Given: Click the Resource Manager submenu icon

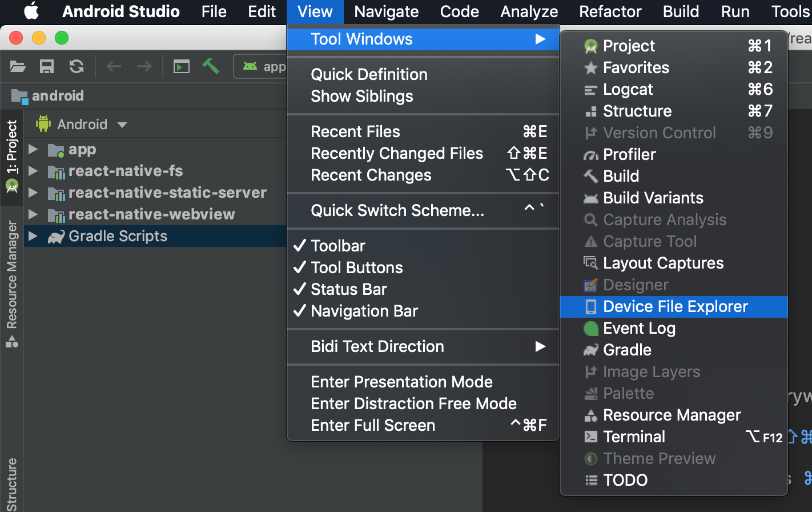Looking at the screenshot, I should click(x=590, y=415).
